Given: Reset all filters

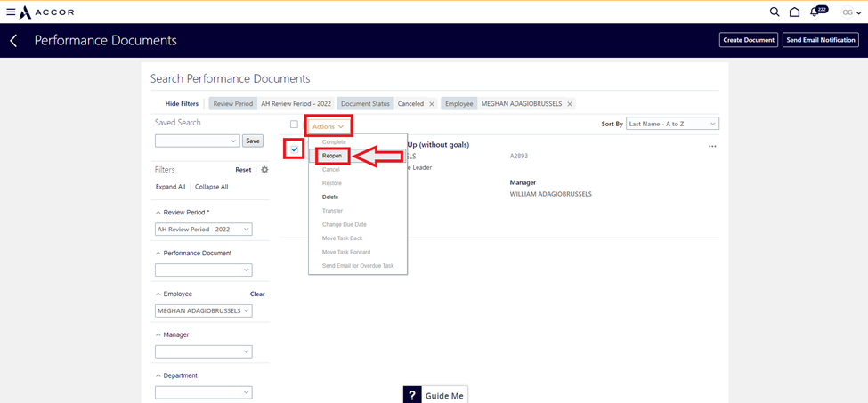Looking at the screenshot, I should [243, 170].
